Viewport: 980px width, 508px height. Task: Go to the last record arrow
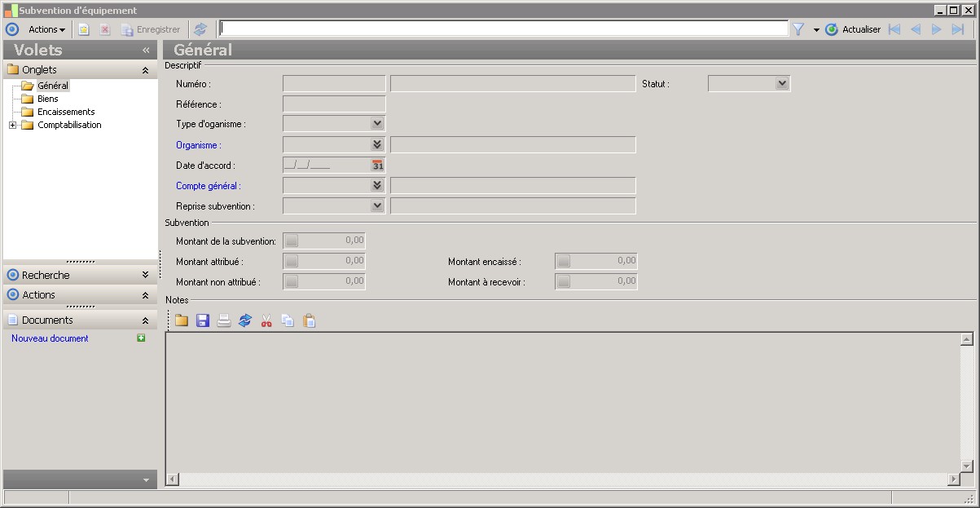point(958,29)
